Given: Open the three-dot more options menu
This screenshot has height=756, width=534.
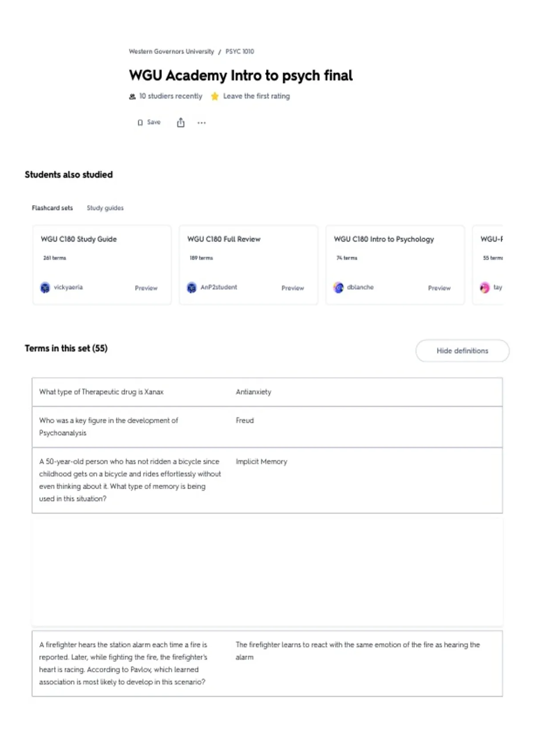Looking at the screenshot, I should click(202, 123).
